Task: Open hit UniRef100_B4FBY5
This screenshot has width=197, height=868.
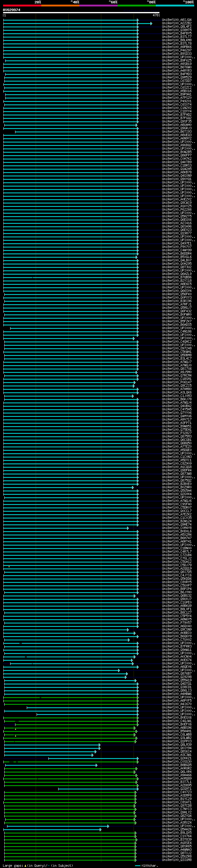Action: [177, 33]
